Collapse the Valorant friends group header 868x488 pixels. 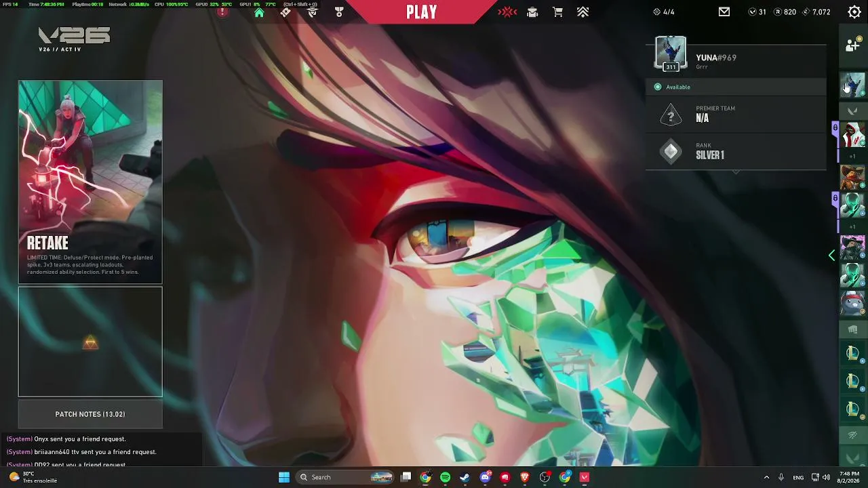(x=853, y=110)
